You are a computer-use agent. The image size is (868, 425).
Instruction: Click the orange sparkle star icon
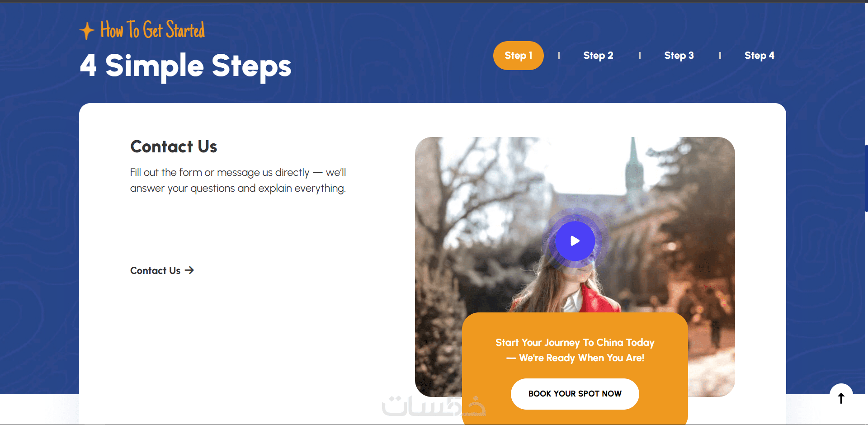87,31
